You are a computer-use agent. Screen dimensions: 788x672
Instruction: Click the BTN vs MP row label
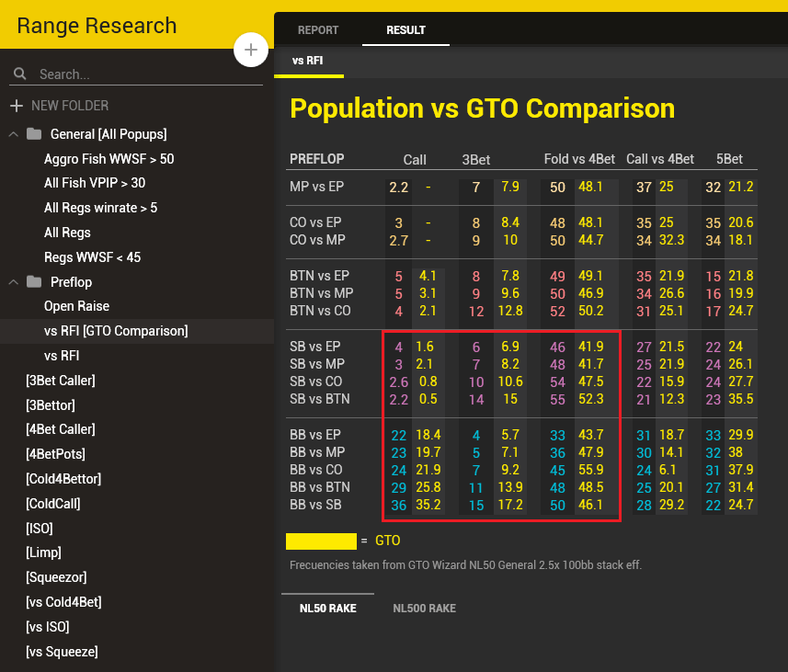[x=321, y=293]
